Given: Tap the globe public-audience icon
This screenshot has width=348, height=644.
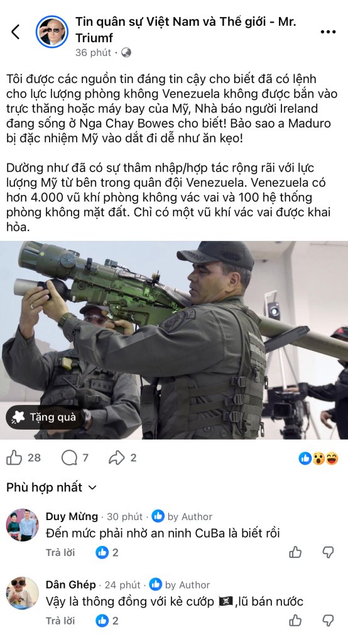Looking at the screenshot, I should pos(126,53).
